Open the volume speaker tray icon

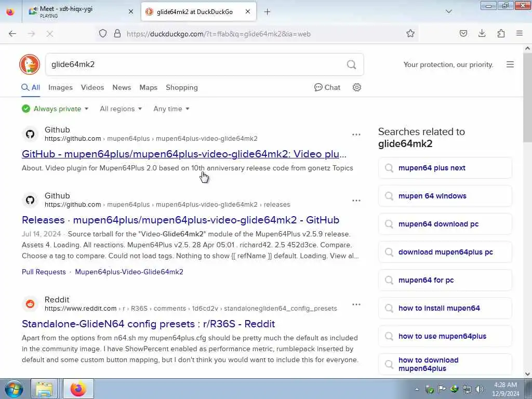point(479,389)
